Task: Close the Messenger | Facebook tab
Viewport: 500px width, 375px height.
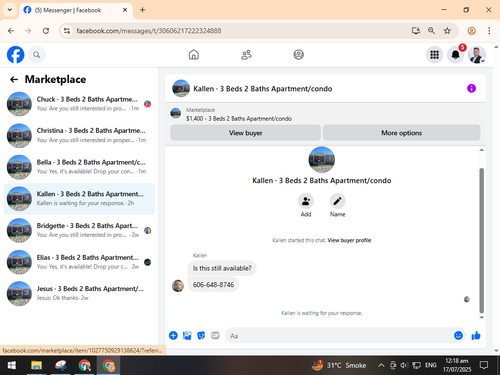Action: click(125, 10)
